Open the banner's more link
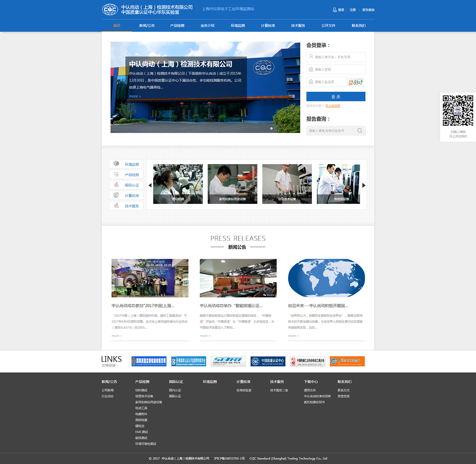The image size is (476, 464). [x=135, y=96]
